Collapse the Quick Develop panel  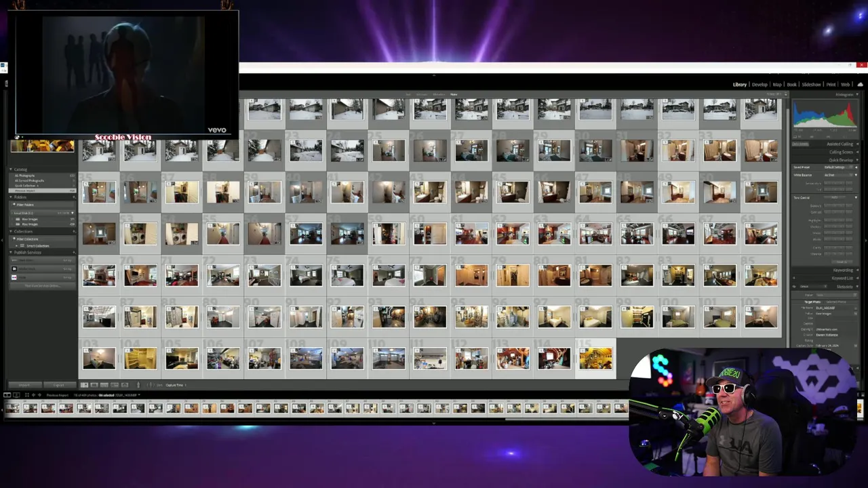pos(857,160)
